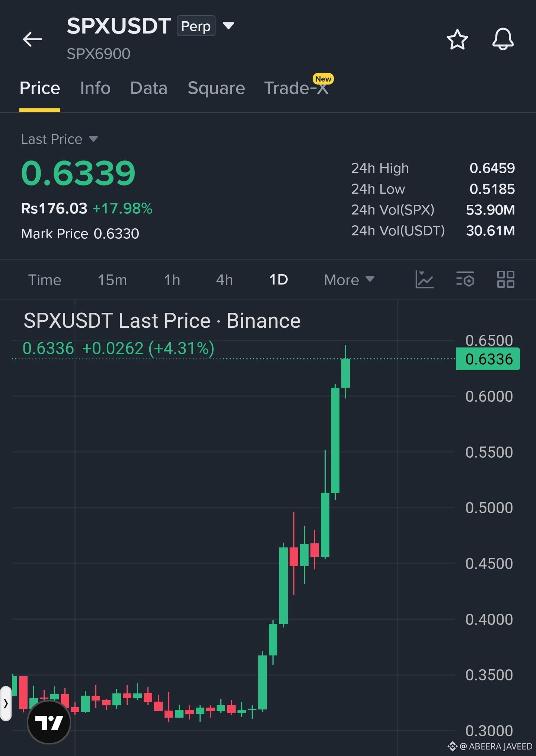Click the TradingView logo badge

tap(49, 723)
